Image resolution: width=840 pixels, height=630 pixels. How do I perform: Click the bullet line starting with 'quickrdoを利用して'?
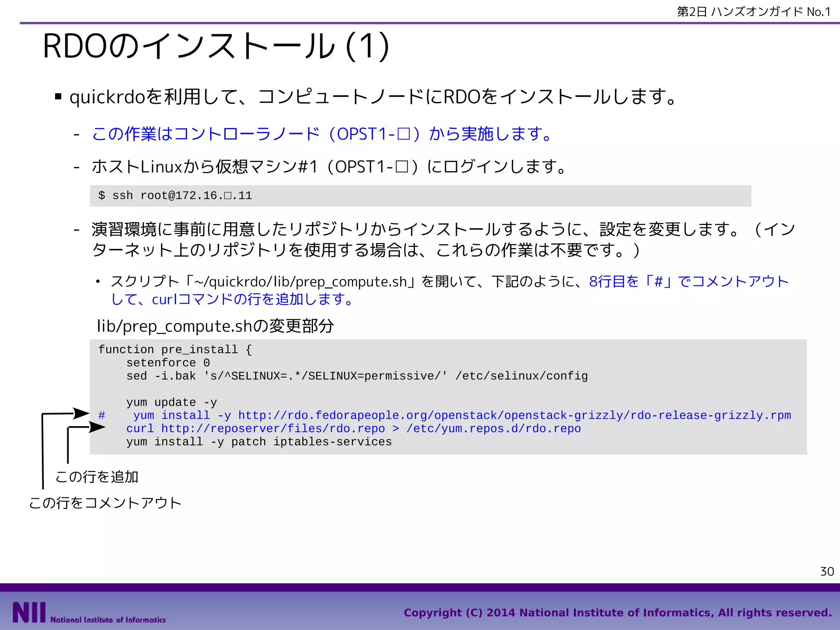tap(372, 97)
